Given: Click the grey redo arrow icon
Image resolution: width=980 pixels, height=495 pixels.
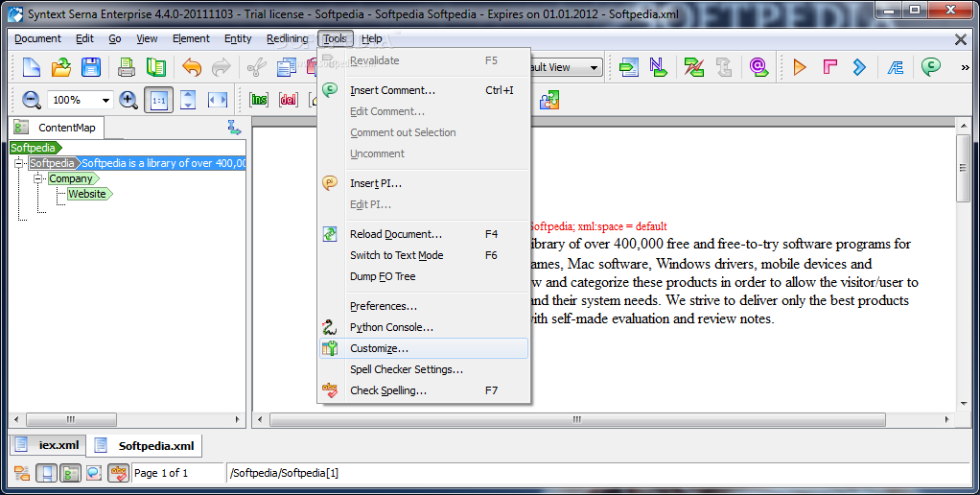Looking at the screenshot, I should click(222, 67).
